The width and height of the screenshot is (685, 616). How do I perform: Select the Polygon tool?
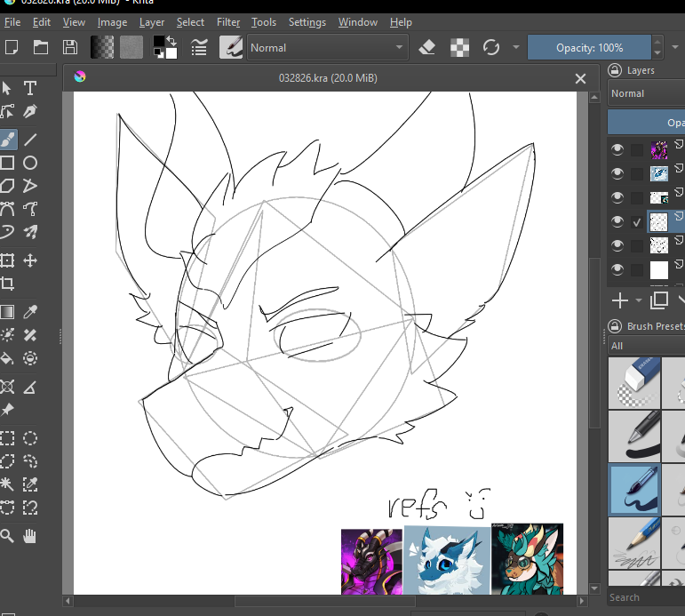[x=7, y=186]
